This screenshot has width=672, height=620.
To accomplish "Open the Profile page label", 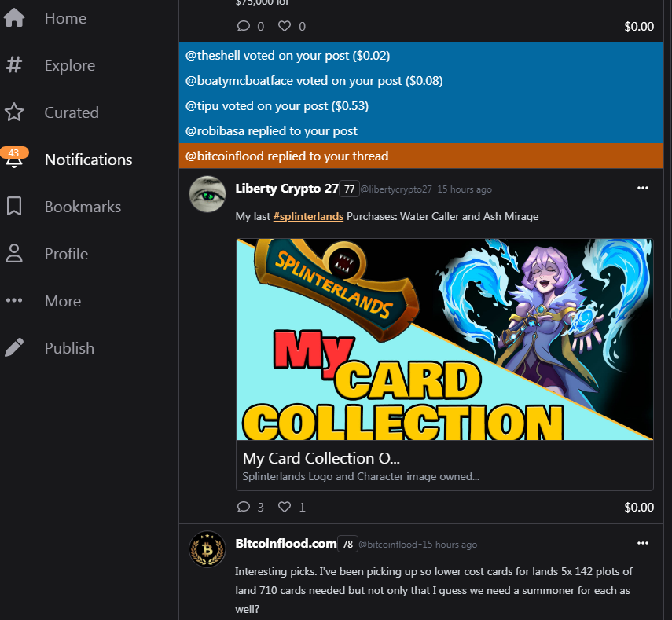I will coord(67,254).
